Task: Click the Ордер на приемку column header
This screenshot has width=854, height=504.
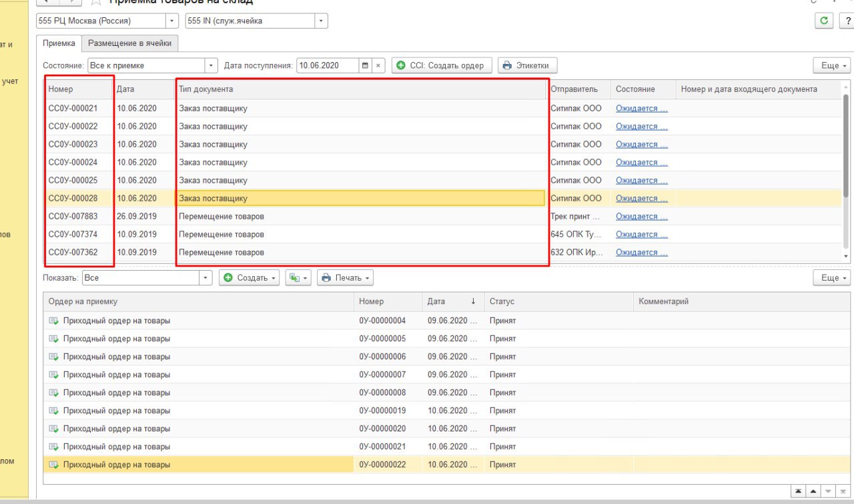Action: [x=198, y=301]
